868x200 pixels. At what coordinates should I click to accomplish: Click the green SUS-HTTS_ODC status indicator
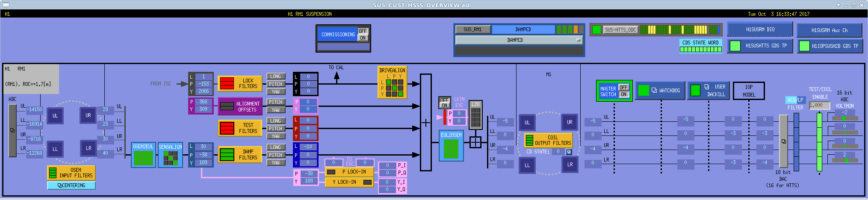(596, 30)
